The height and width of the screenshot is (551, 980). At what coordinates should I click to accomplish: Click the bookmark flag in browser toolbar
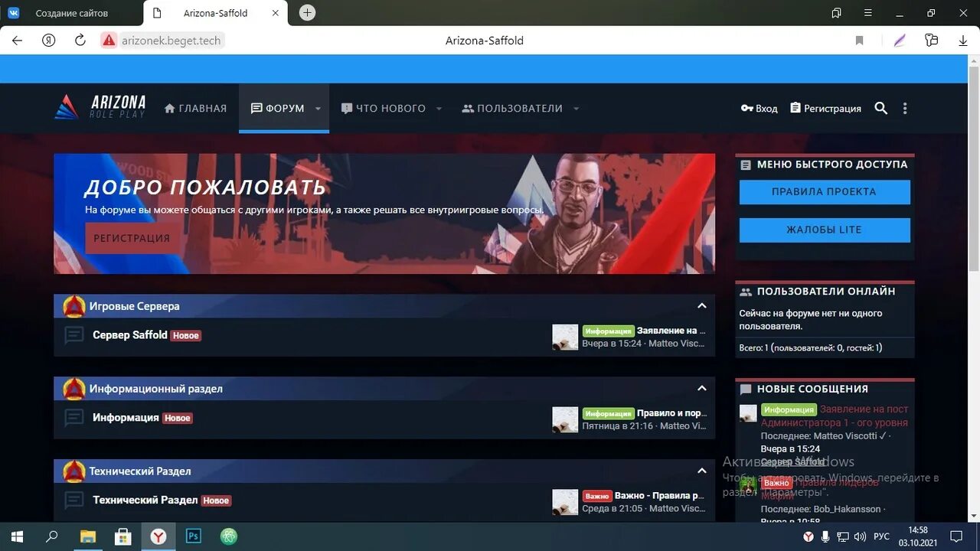(859, 40)
